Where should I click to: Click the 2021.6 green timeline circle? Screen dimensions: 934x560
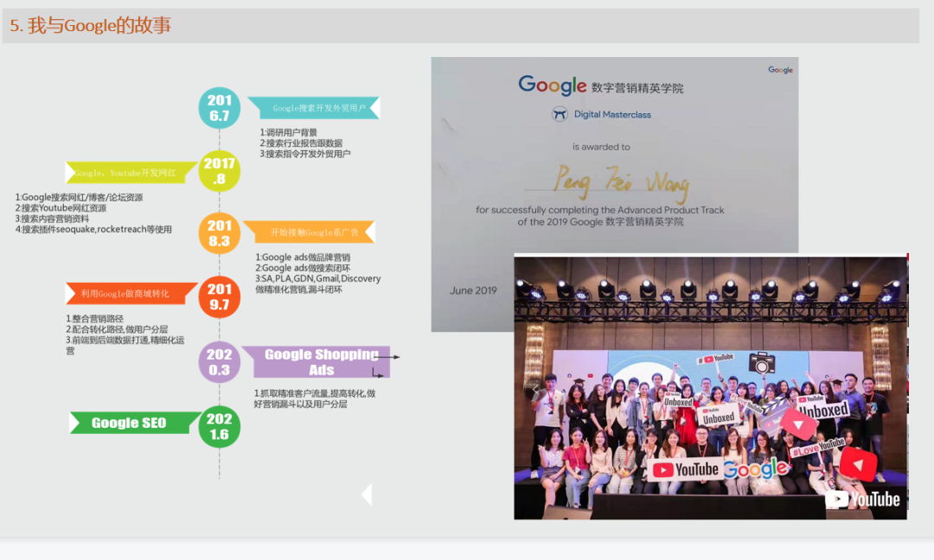tap(219, 427)
